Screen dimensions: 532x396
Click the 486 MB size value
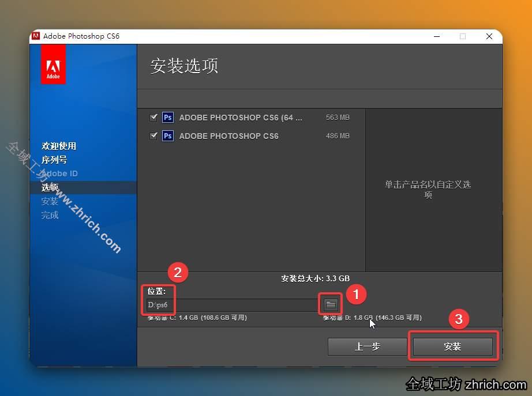pyautogui.click(x=338, y=136)
